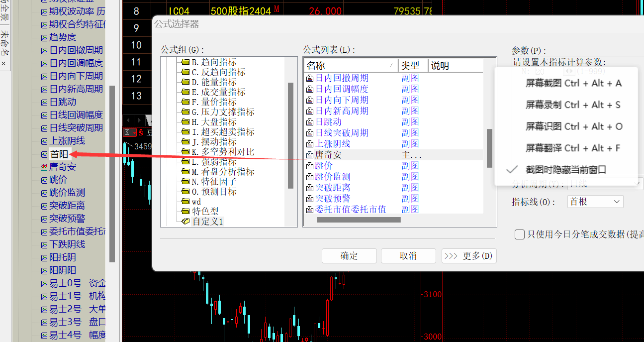The width and height of the screenshot is (644, 342).
Task: Click the folder icon of N.特征因子
Action: (x=186, y=182)
